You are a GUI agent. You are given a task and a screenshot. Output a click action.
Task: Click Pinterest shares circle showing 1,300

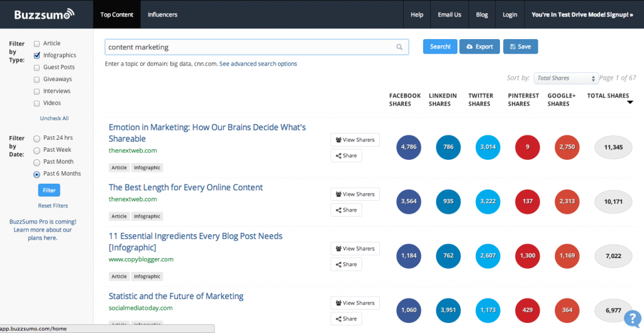pos(528,256)
